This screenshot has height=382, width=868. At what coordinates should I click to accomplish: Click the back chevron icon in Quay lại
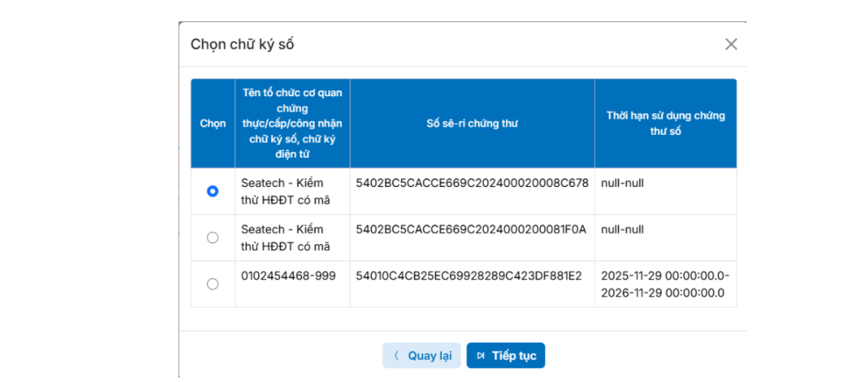396,355
